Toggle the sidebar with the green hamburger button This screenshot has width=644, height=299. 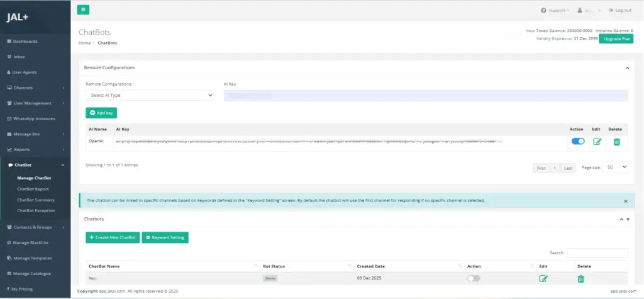pyautogui.click(x=83, y=10)
